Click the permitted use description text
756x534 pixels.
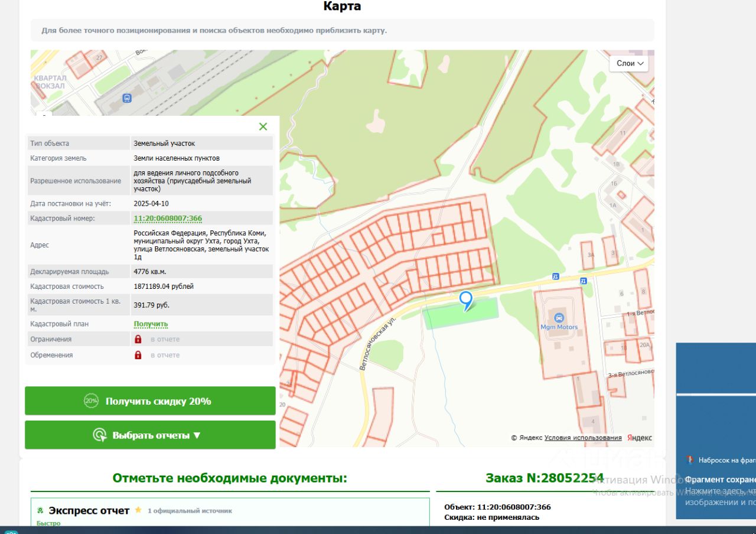[x=193, y=181]
